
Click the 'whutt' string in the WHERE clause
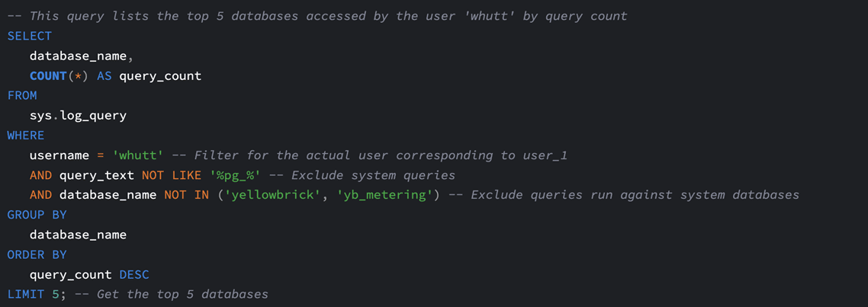pyautogui.click(x=138, y=155)
